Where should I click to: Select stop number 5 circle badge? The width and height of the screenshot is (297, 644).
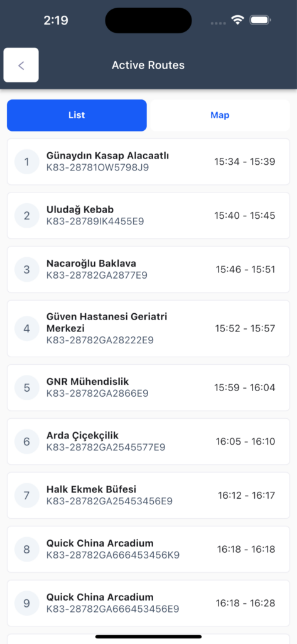[26, 387]
